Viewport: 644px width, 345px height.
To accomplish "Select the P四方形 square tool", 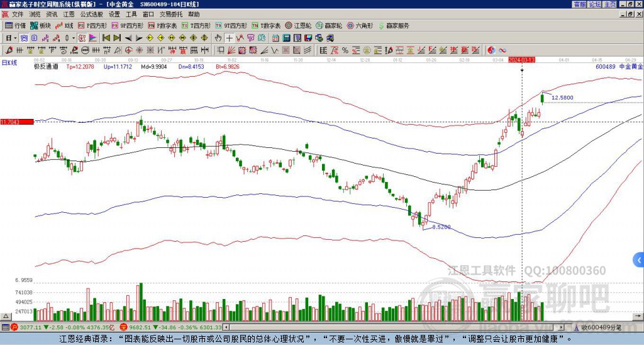I will tap(92, 25).
